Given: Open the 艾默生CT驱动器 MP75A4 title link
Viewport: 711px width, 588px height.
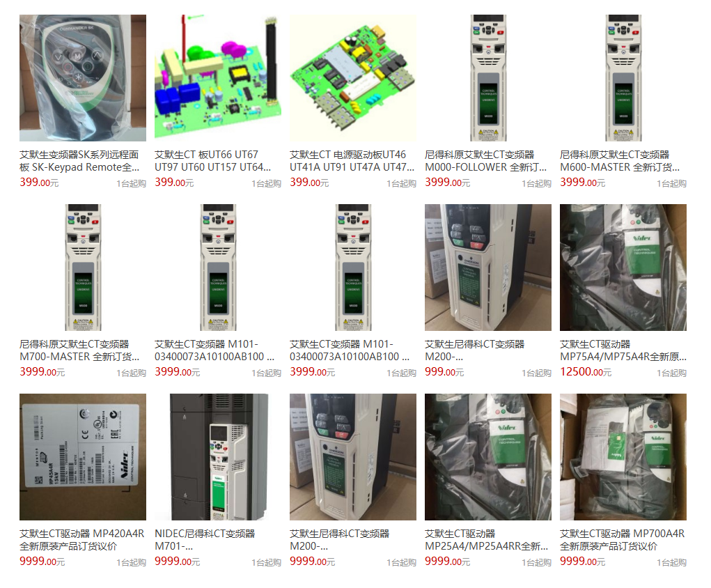Looking at the screenshot, I should coord(623,350).
